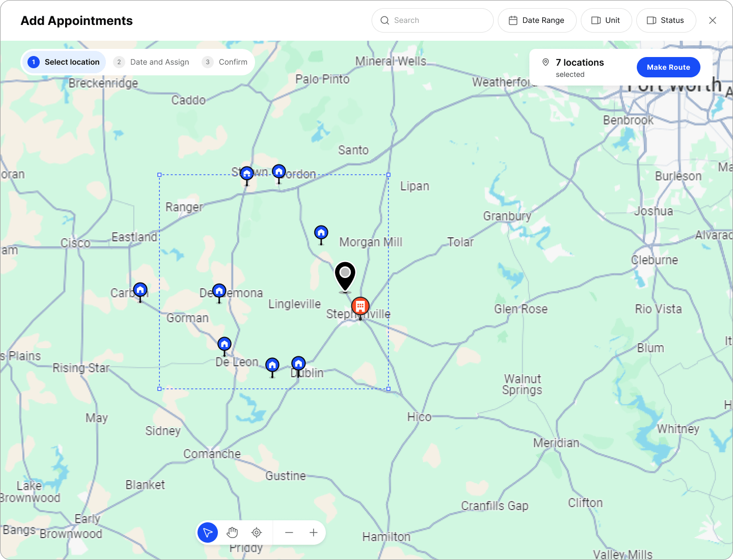733x560 pixels.
Task: Open the Date Range filter
Action: [x=537, y=20]
